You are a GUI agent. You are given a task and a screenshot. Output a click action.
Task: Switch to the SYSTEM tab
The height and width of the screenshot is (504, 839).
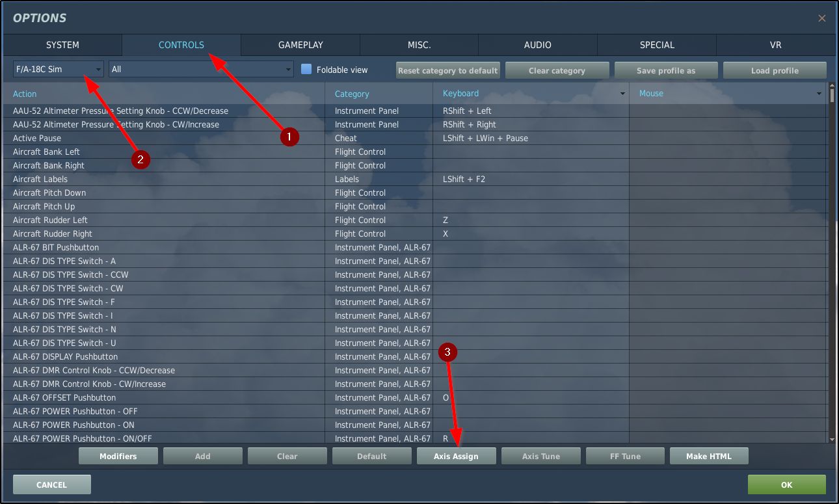coord(62,45)
